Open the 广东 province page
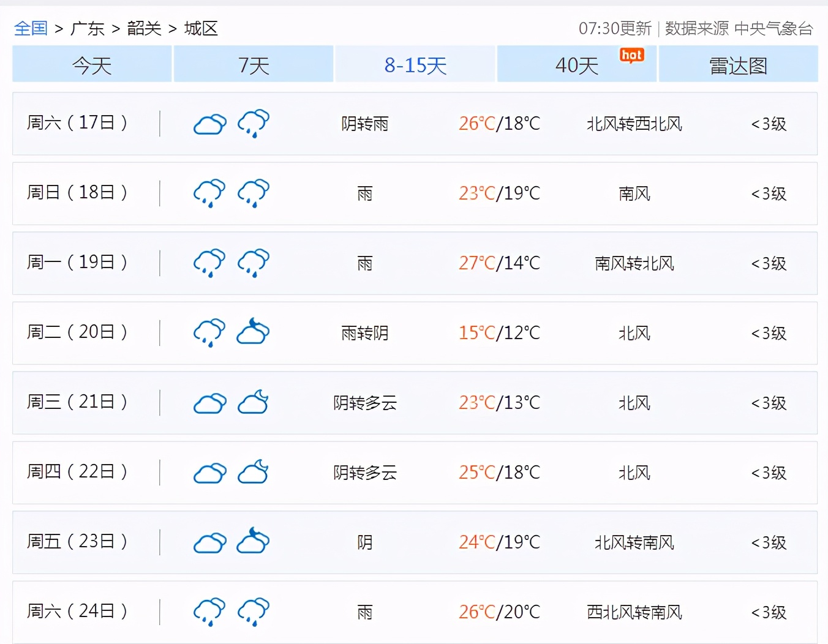Viewport: 828px width, 644px height. point(86,28)
